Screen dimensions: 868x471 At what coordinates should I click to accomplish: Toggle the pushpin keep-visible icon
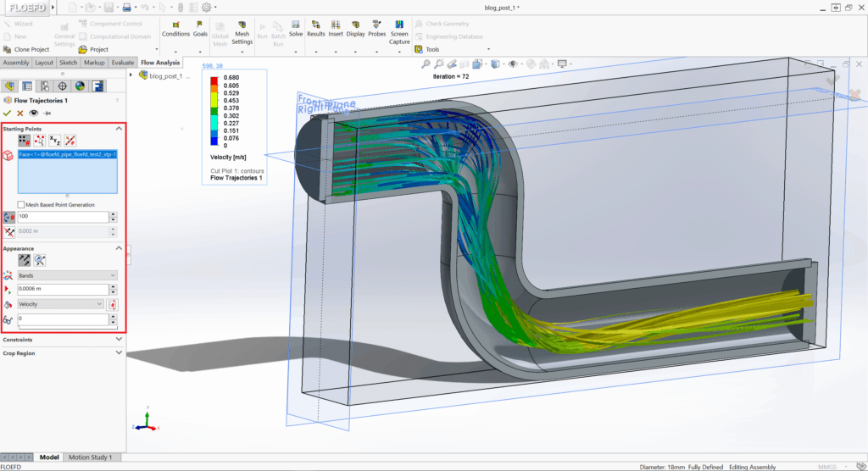tap(47, 113)
